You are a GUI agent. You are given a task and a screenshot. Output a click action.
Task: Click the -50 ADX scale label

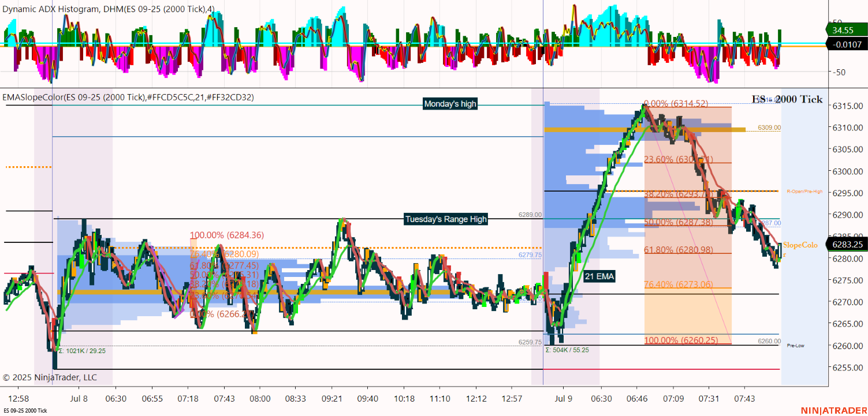pos(838,72)
